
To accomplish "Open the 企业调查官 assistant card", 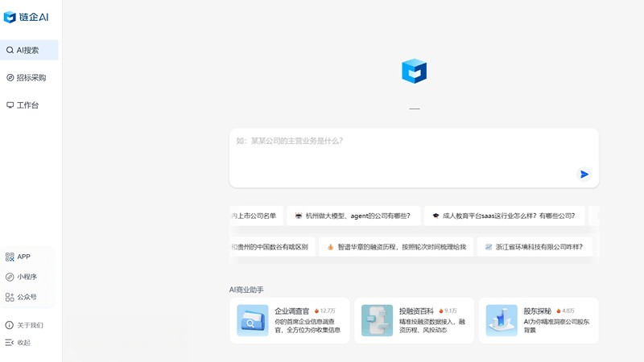I will click(290, 320).
